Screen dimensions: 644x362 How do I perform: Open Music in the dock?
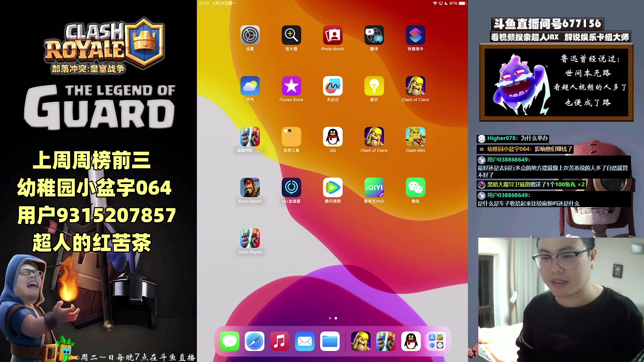tap(279, 341)
